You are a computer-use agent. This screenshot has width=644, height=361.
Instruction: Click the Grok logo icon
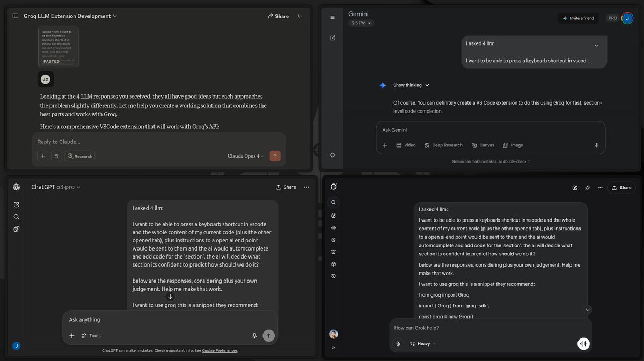pos(333,187)
